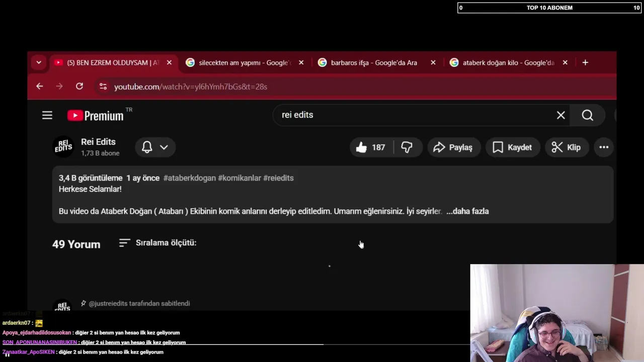Save the video using Kaydet

pos(512,147)
